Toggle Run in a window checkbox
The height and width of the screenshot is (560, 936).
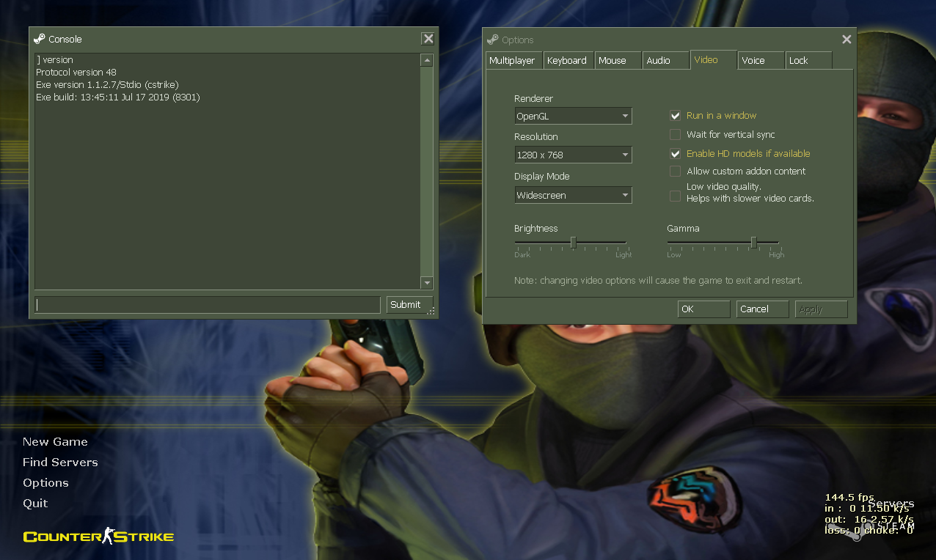pos(676,115)
